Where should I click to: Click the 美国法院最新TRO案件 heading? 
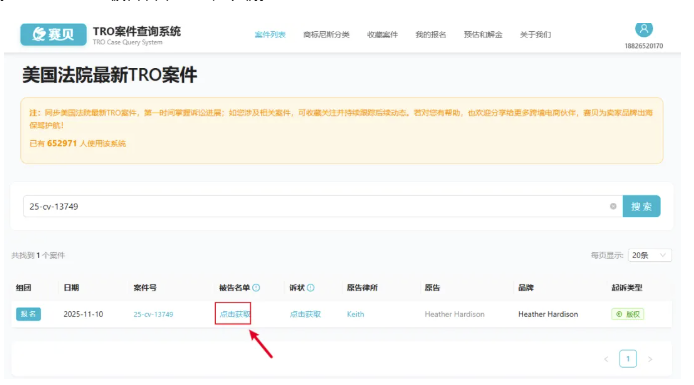tap(110, 75)
